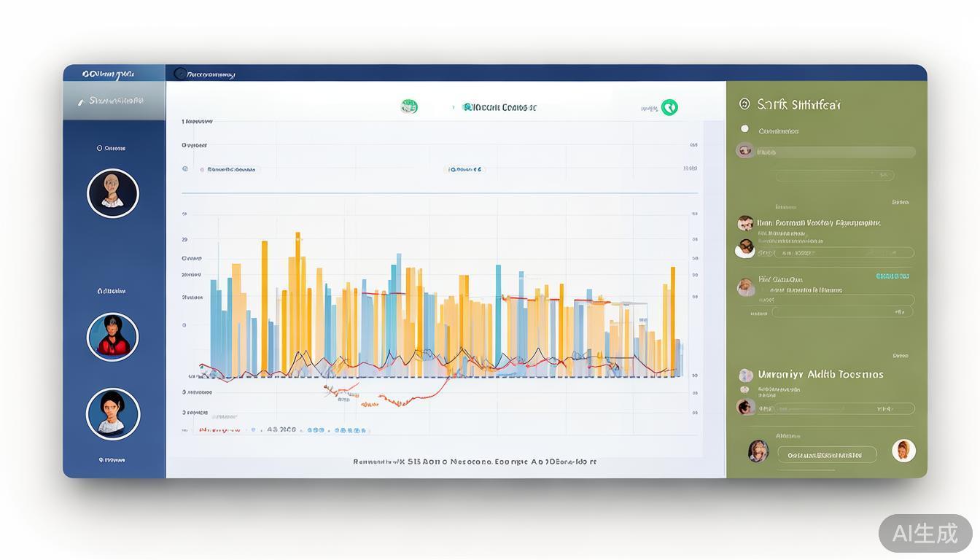
Task: Click the striped green globe icon above chart
Action: [x=409, y=107]
